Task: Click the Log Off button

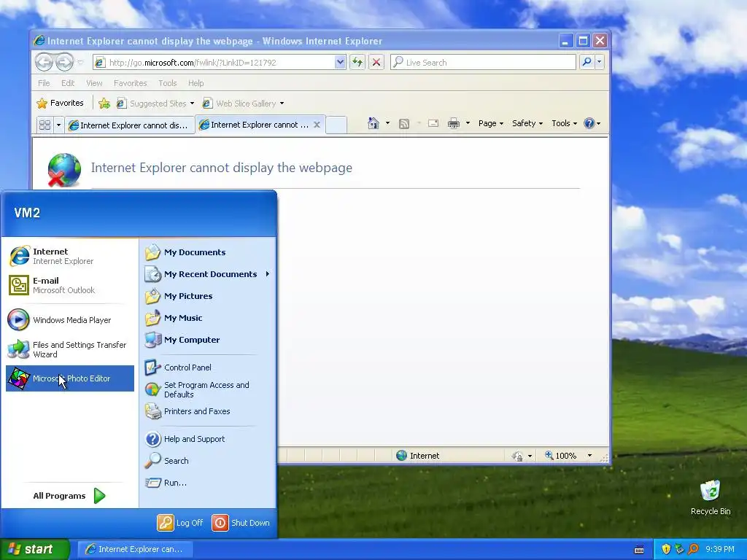Action: click(180, 522)
